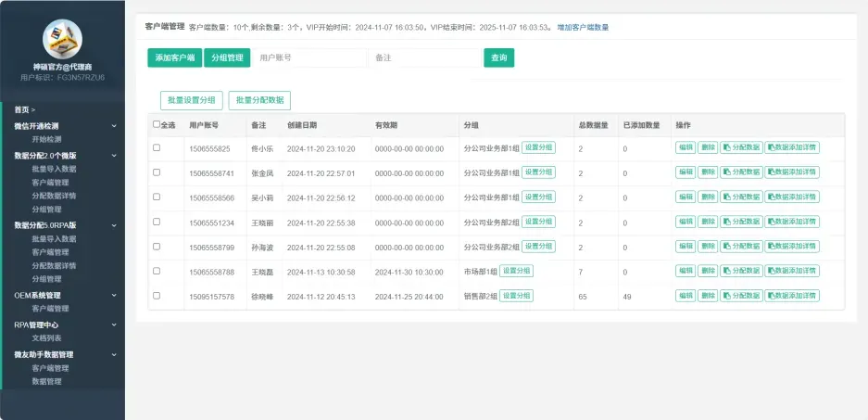Open 数据添加详情 for 张金凤's row
The width and height of the screenshot is (868, 420).
pos(792,172)
